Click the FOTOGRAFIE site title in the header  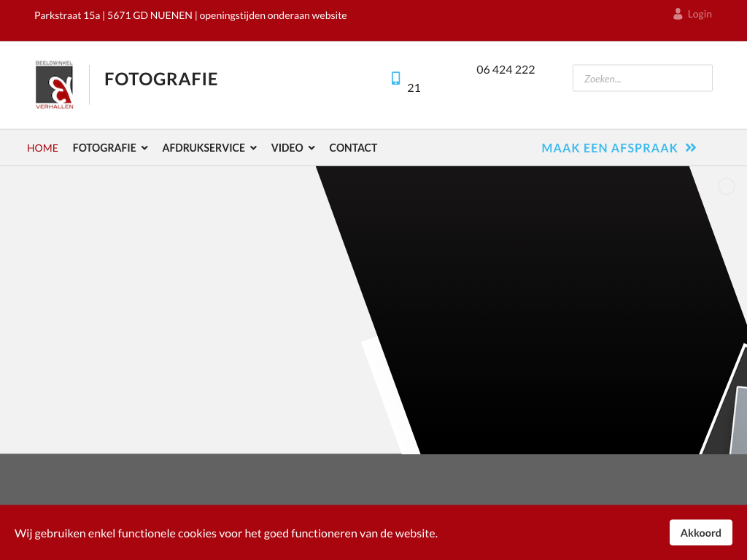[x=161, y=79]
